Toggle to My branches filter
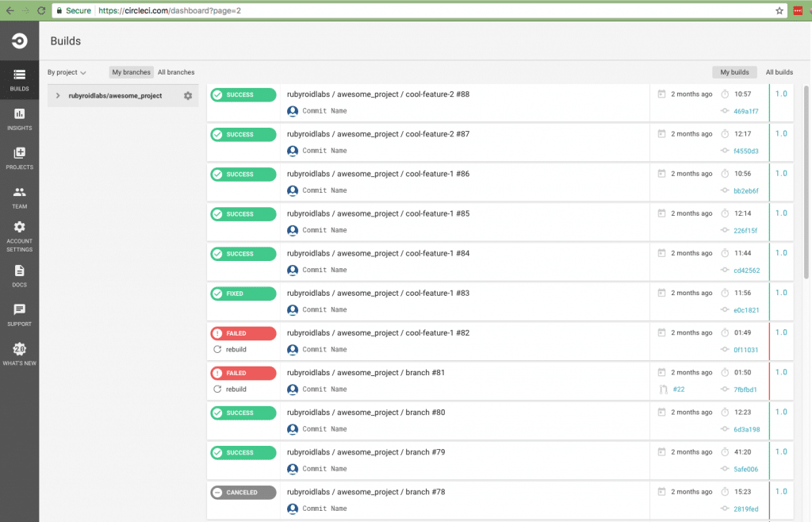812x522 pixels. click(x=131, y=72)
